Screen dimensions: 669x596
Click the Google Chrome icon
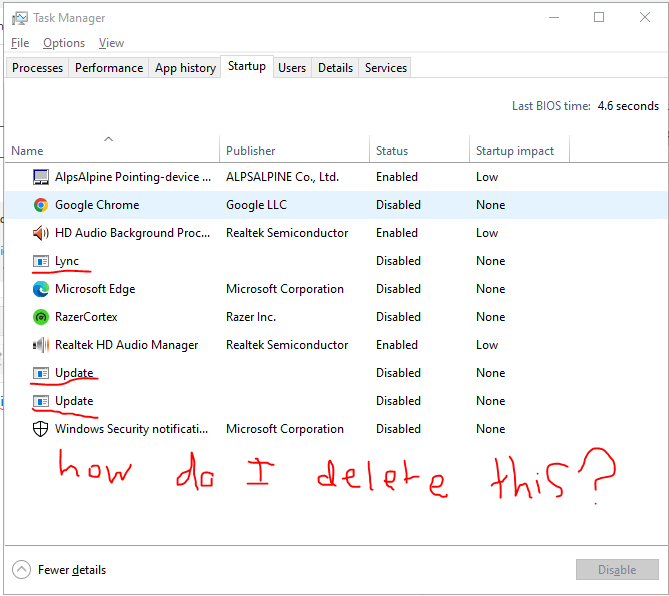[41, 205]
